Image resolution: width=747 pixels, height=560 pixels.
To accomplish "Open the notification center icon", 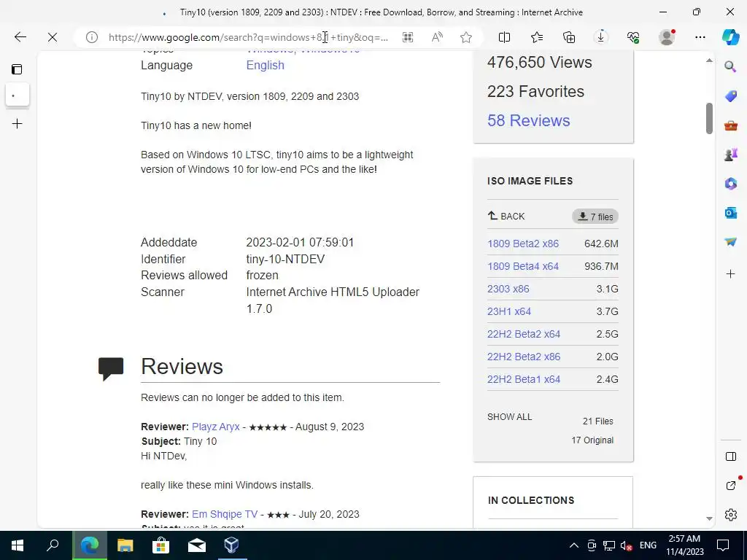I will pyautogui.click(x=723, y=545).
